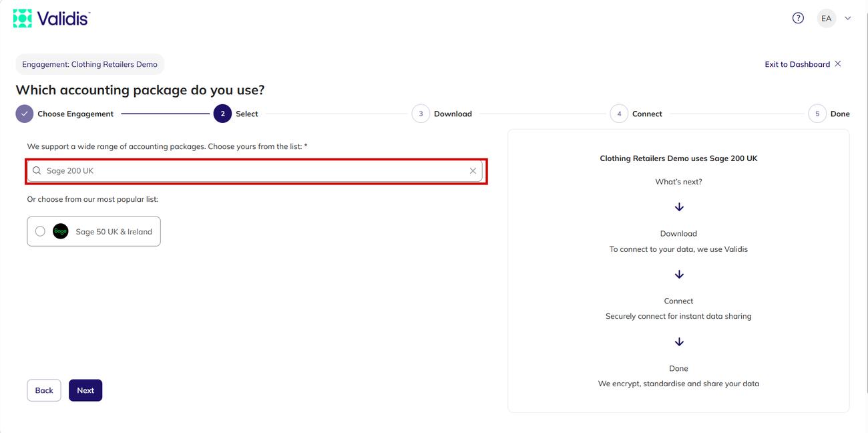Click the Sage 50 UK & Ireland label

pyautogui.click(x=114, y=232)
